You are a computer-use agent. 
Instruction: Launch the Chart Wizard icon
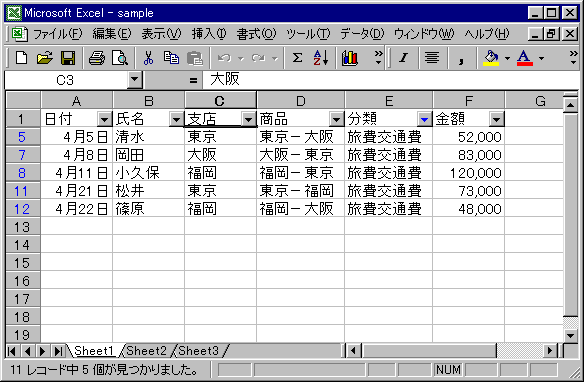(349, 58)
